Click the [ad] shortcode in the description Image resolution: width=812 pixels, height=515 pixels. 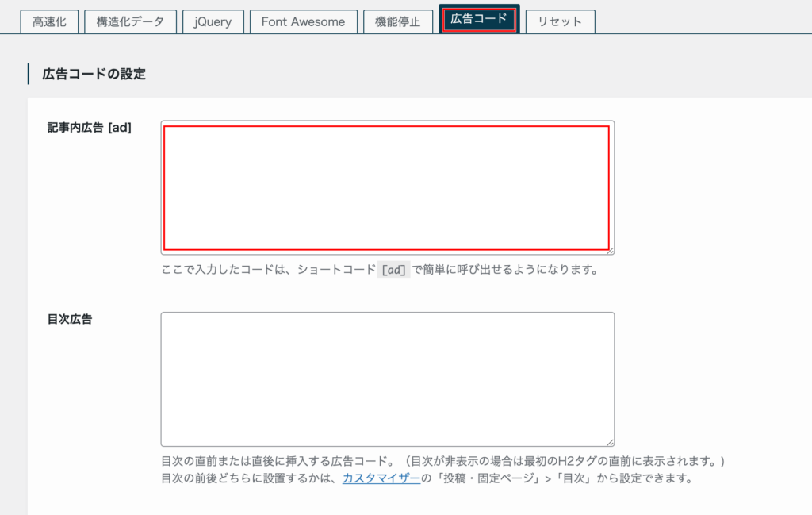(393, 270)
